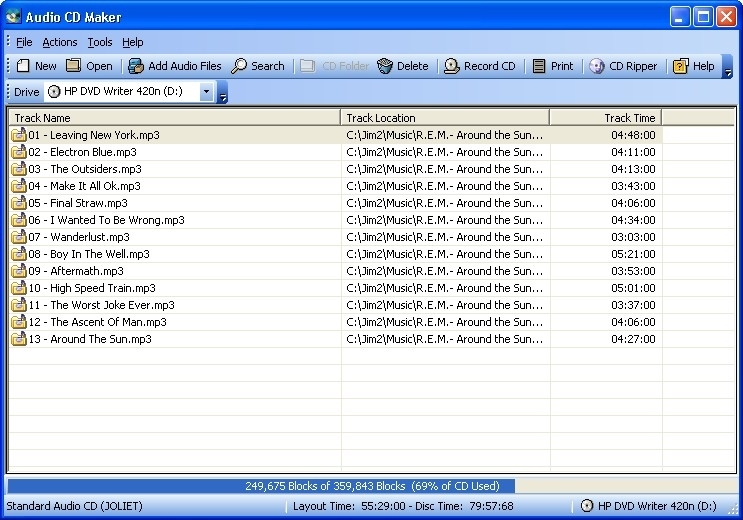Click the file icon for 01 - Leaving New York.mp3
Screen dimensions: 743x520
18,135
